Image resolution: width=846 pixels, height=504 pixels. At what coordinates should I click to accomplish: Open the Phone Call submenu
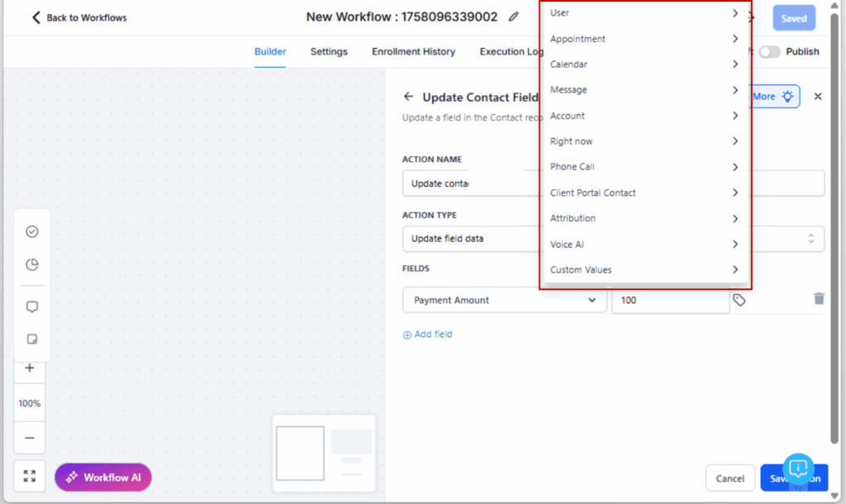pos(644,167)
